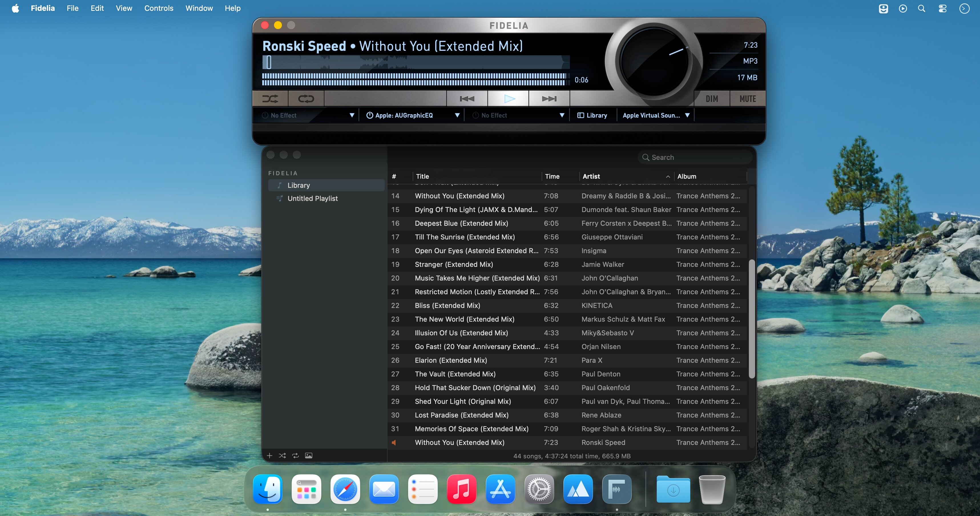This screenshot has width=980, height=516.
Task: Skip to the next track in the player
Action: click(549, 99)
